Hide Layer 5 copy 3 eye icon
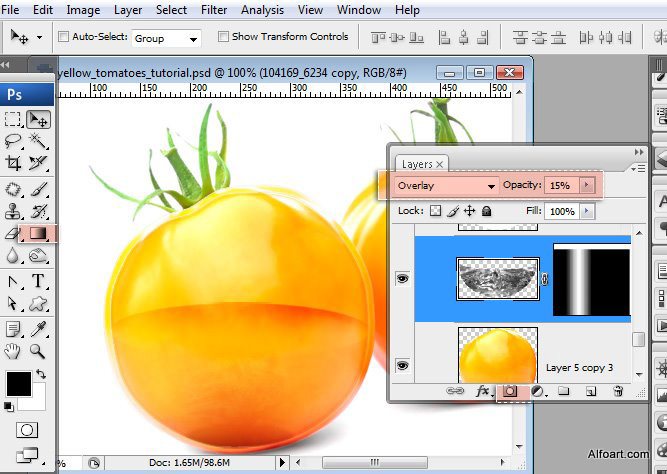This screenshot has height=474, width=667. [402, 367]
